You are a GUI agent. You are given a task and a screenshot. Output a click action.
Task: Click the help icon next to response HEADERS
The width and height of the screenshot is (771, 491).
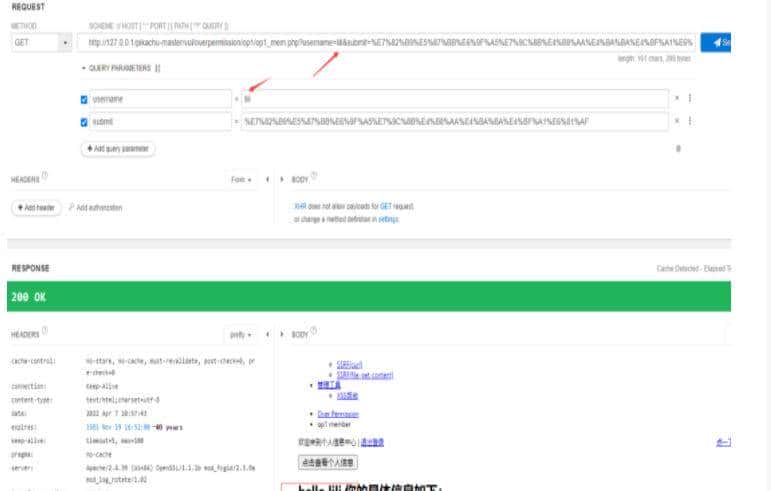tap(45, 330)
